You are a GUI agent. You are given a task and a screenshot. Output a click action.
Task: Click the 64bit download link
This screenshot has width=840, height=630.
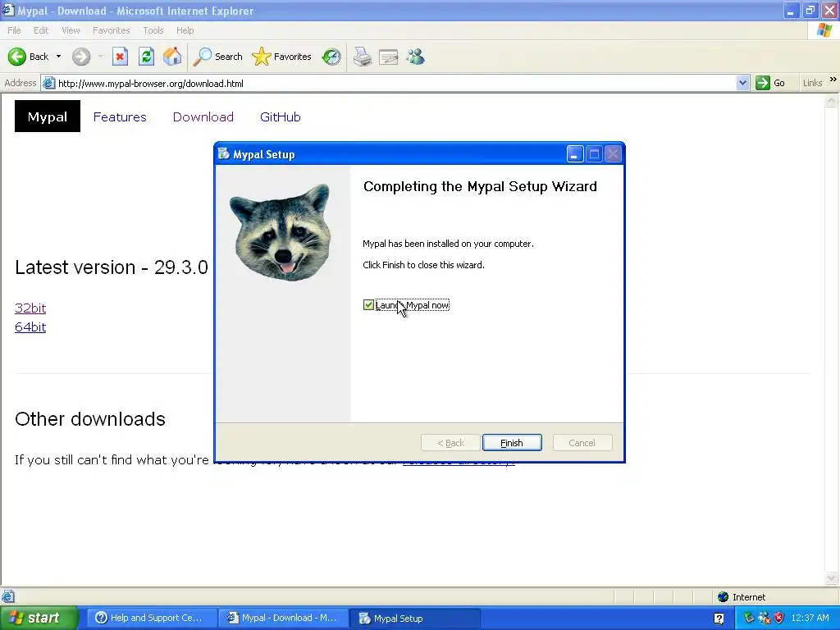(30, 326)
